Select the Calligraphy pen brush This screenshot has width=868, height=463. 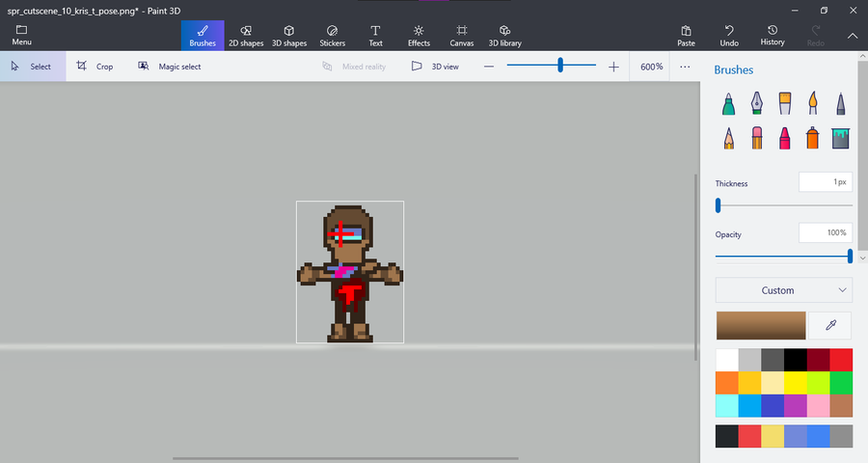tap(757, 103)
